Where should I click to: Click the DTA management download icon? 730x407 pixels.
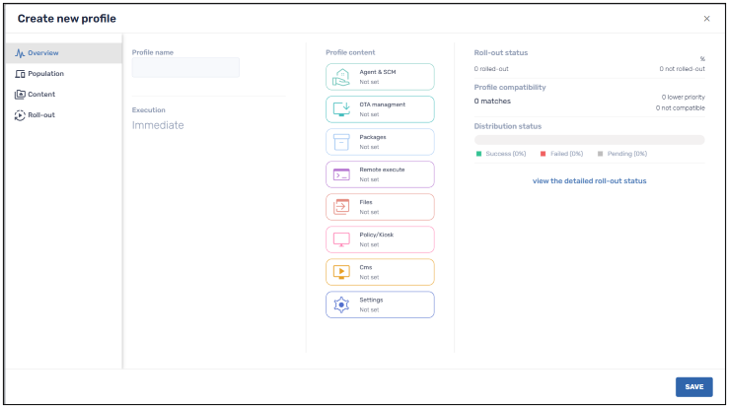point(341,109)
